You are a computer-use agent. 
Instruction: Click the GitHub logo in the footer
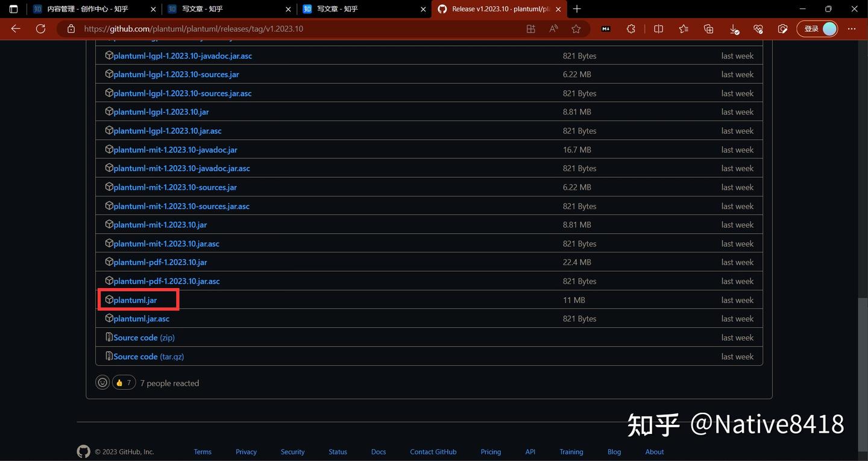pyautogui.click(x=83, y=451)
